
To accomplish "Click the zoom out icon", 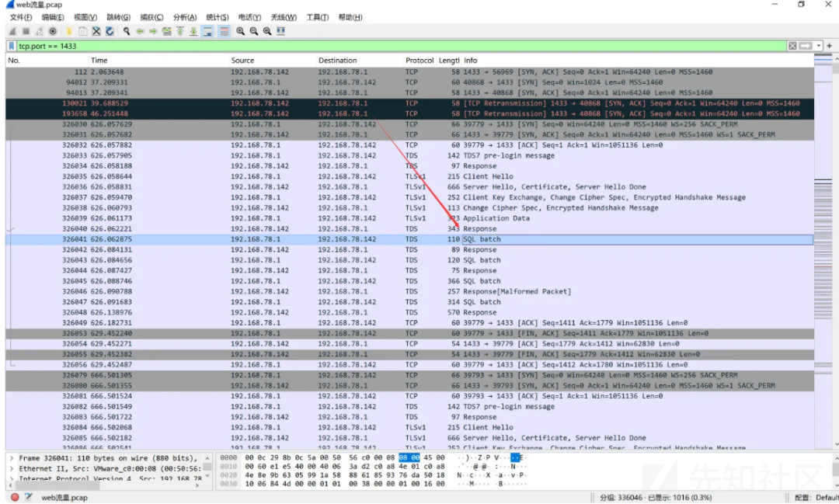I will pos(254,32).
